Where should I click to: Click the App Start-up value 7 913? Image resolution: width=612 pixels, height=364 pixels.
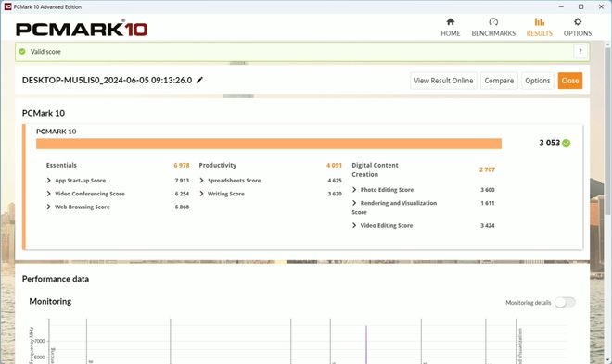[x=182, y=181]
